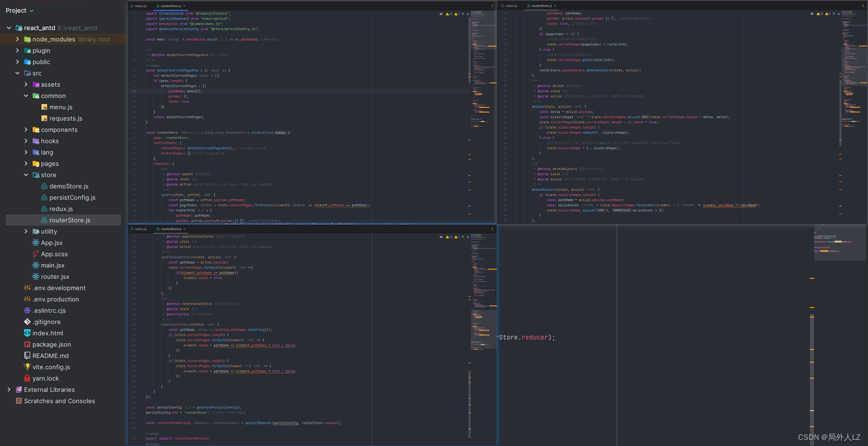The width and height of the screenshot is (868, 446).
Task: Click the vite.config.js Vite icon
Action: 27,367
